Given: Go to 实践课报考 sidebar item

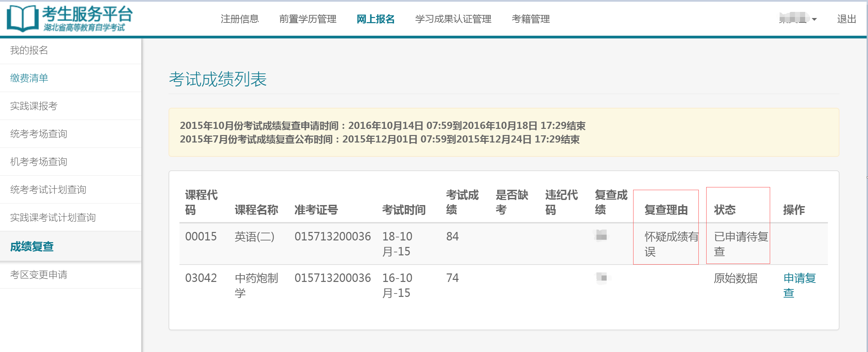Looking at the screenshot, I should coord(34,106).
